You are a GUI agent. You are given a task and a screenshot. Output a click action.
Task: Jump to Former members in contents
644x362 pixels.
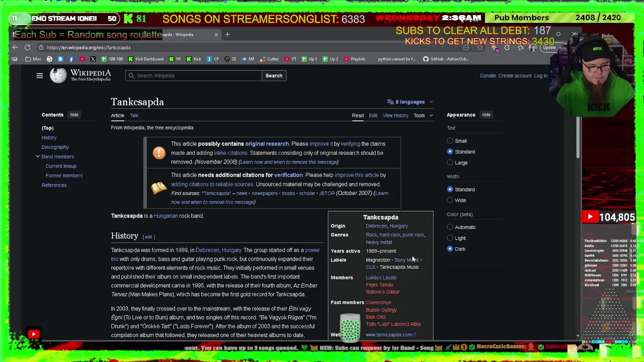[x=64, y=175]
